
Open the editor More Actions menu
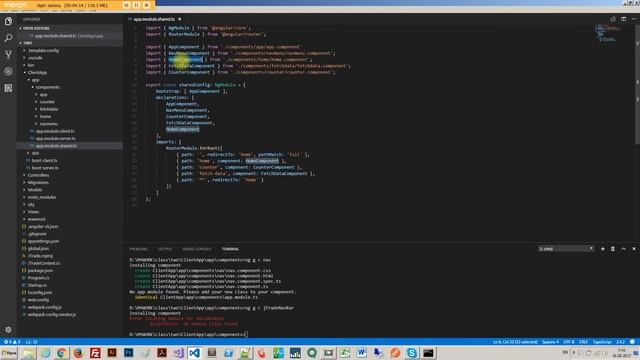[634, 19]
